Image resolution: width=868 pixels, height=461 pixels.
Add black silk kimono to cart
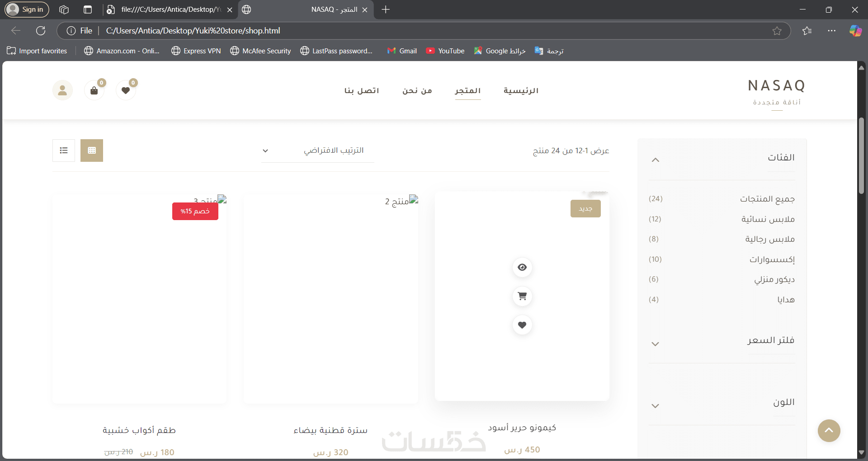point(522,296)
